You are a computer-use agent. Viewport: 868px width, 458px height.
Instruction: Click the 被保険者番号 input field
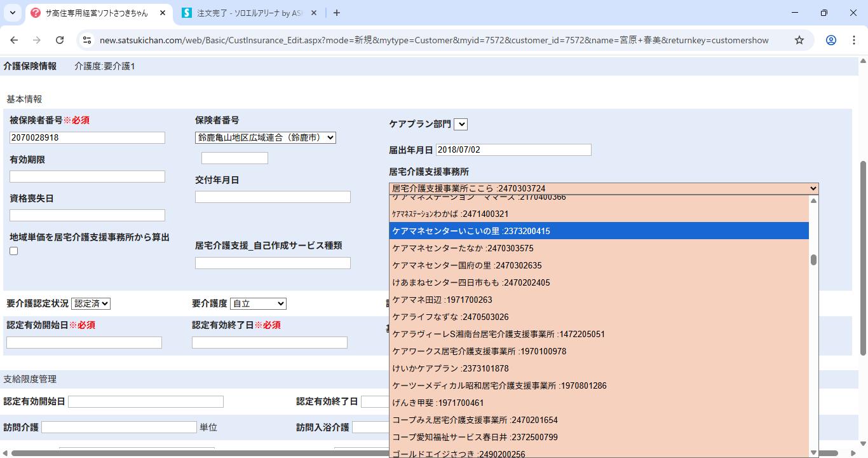[x=87, y=138]
